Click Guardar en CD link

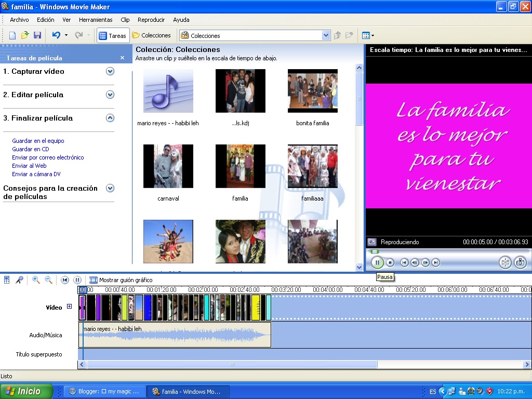tap(31, 149)
